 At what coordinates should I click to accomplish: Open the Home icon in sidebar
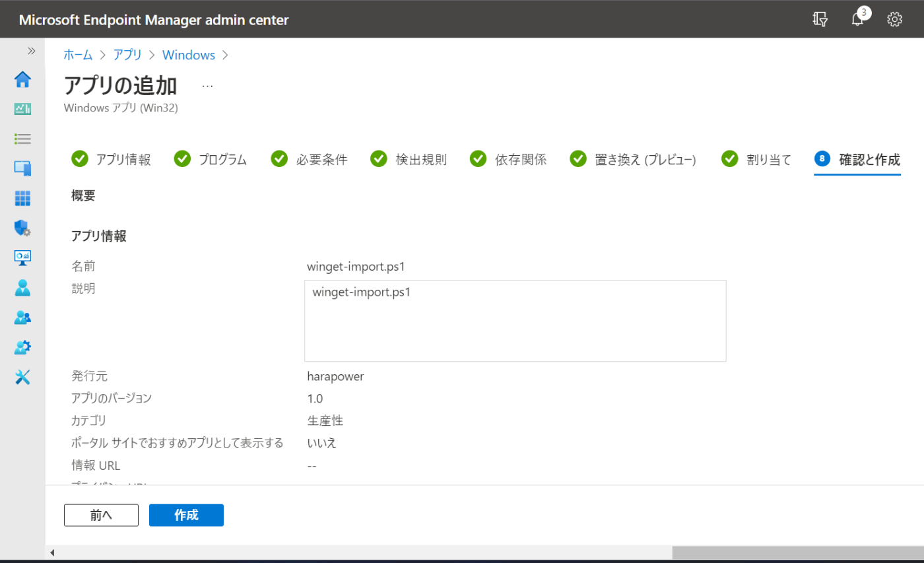point(22,79)
